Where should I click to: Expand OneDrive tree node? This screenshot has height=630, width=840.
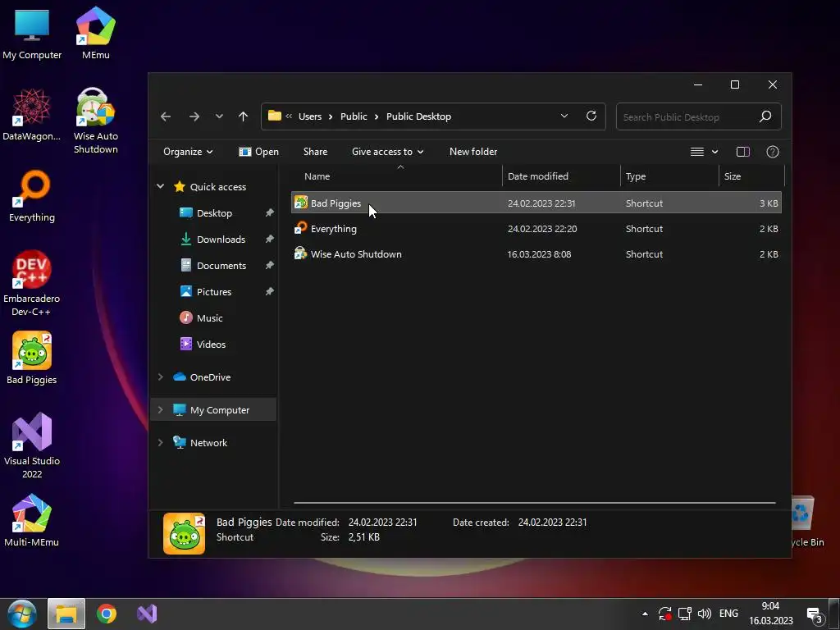[160, 377]
